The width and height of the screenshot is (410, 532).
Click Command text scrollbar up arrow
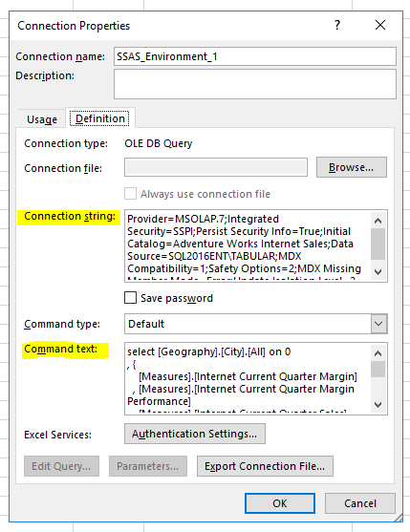[378, 353]
